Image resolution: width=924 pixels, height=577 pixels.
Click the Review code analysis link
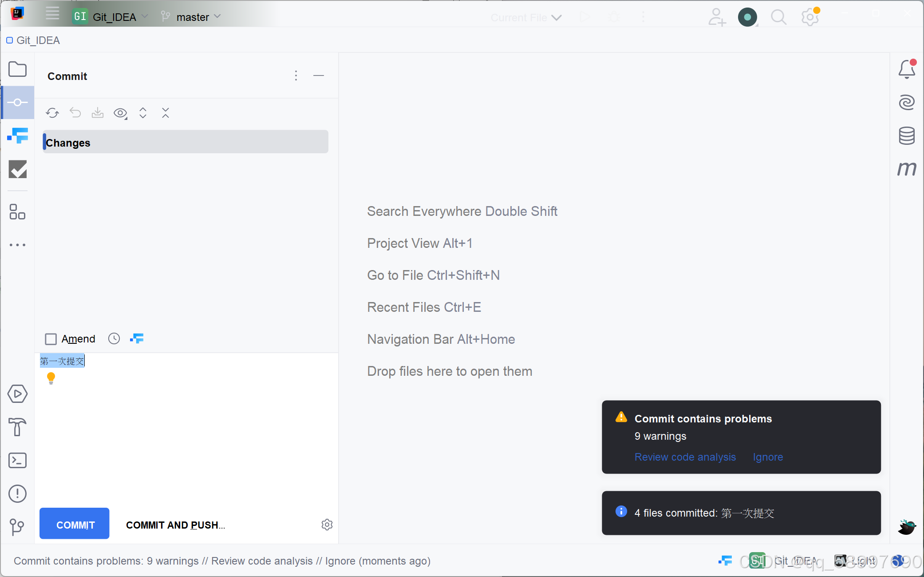685,457
